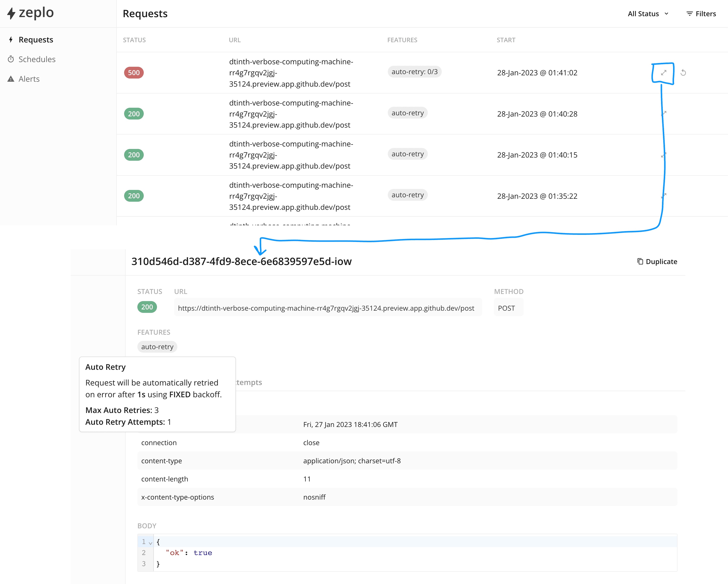Click the nosniff header value
Viewport: 728px width, 584px height.
(x=314, y=497)
